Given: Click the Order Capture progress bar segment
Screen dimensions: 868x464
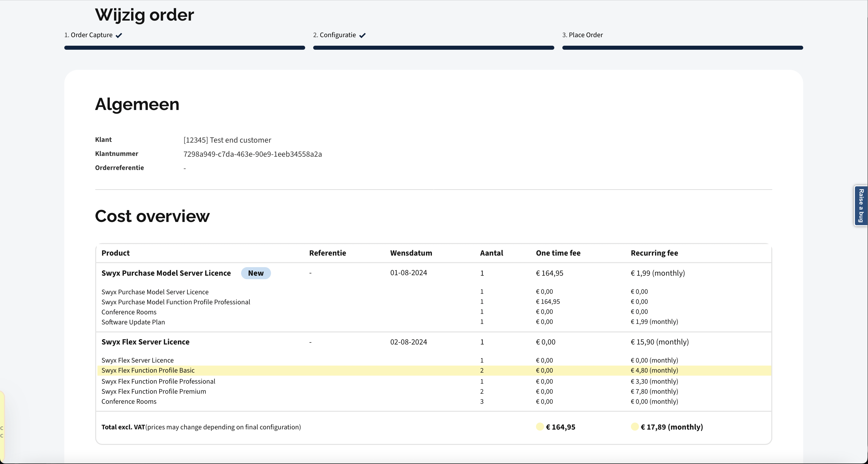Looking at the screenshot, I should (x=185, y=48).
